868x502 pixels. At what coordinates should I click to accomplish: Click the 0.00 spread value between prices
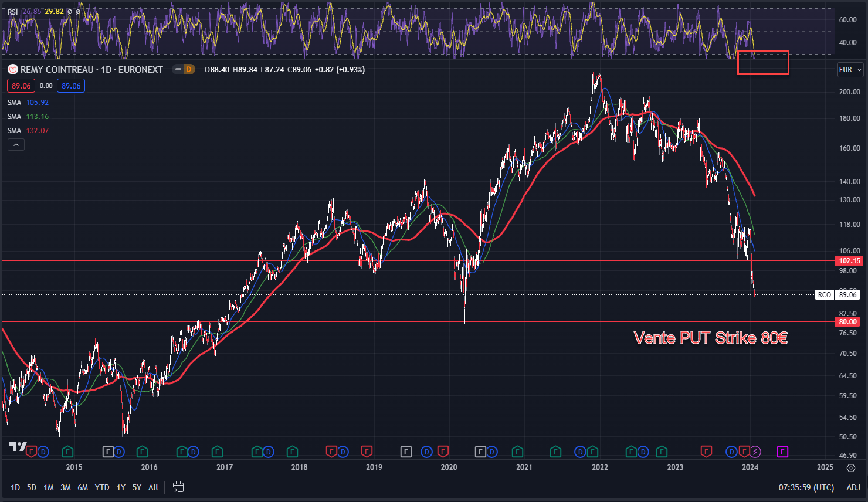coord(46,86)
